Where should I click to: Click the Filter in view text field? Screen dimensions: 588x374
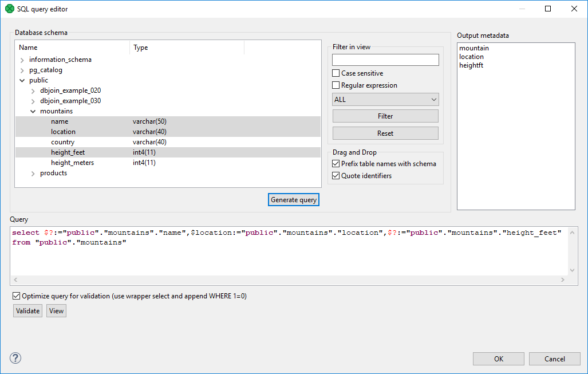point(385,60)
